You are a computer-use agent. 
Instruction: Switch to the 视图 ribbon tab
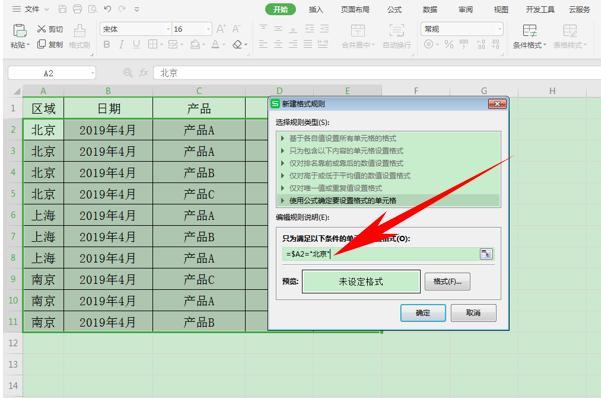(501, 10)
